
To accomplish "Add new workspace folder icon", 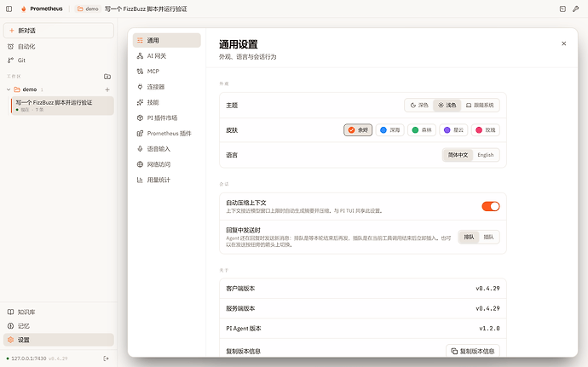I will 107,76.
